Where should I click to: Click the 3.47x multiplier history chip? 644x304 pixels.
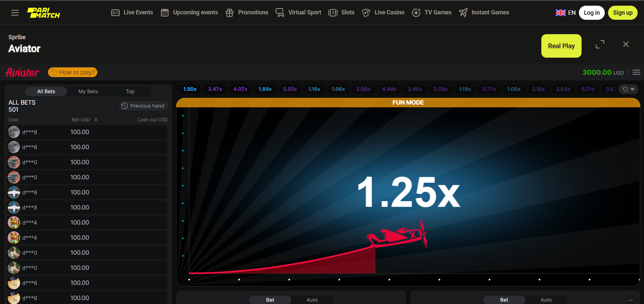coord(215,89)
